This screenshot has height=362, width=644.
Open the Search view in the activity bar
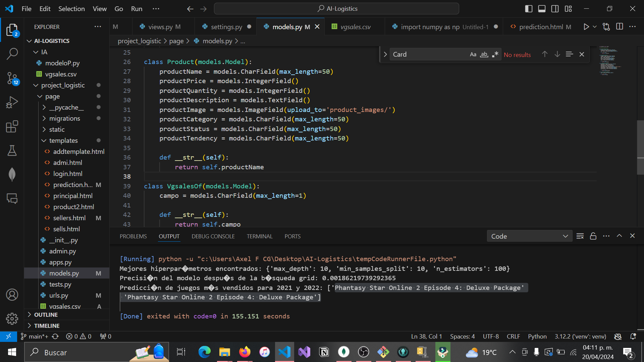click(x=12, y=54)
